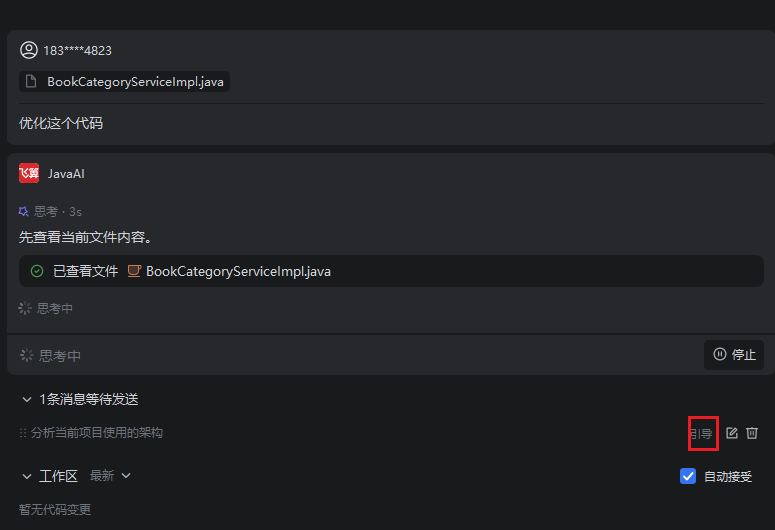Delete the queued message with trash icon
775x530 pixels.
(752, 433)
